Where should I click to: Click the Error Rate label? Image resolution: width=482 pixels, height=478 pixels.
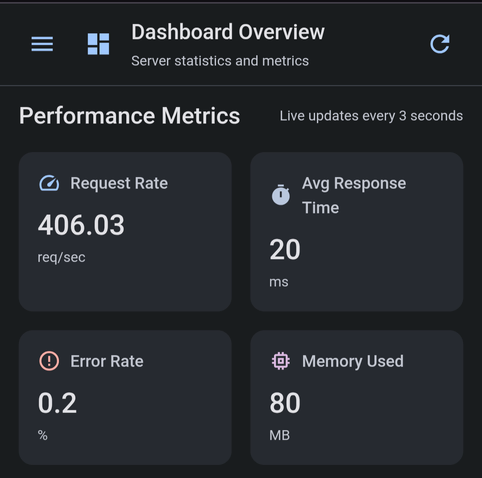107,361
